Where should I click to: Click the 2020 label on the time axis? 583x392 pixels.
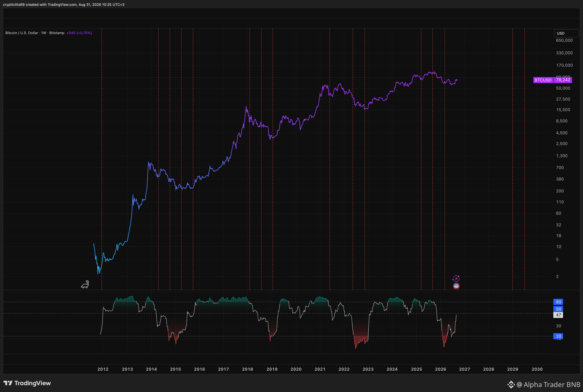pos(296,369)
